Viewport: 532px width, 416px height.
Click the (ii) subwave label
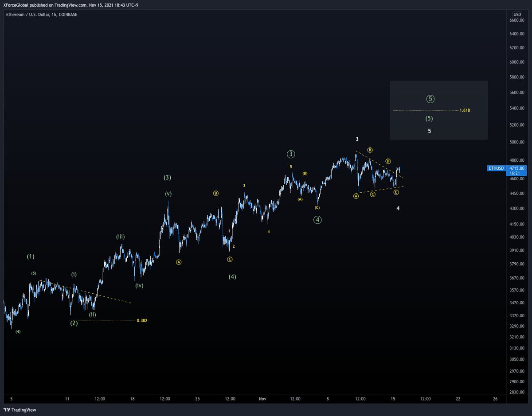[x=92, y=315]
